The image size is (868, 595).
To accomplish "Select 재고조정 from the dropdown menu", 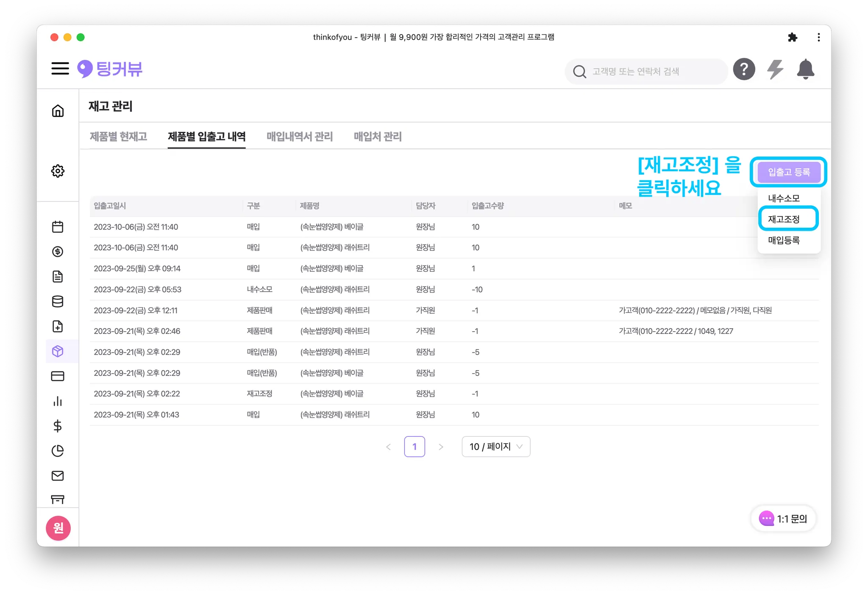I will (x=784, y=219).
